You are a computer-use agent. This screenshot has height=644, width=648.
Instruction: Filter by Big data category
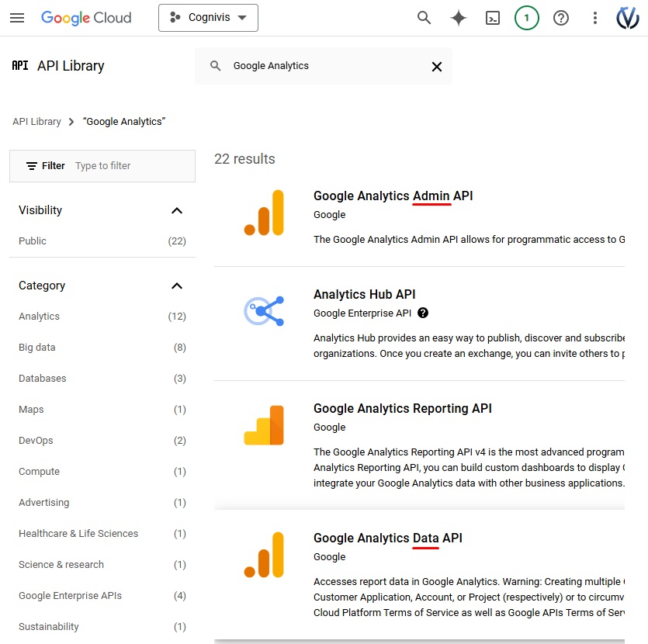coord(37,348)
